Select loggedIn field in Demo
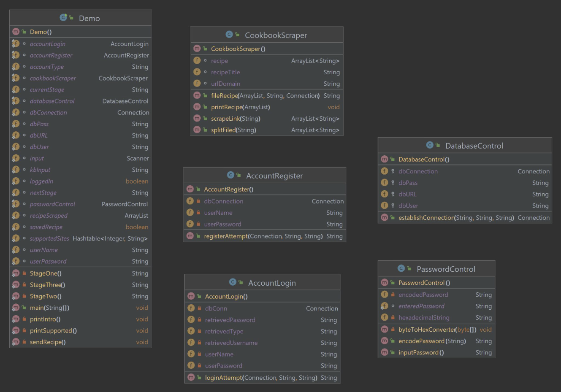Image resolution: width=561 pixels, height=392 pixels. [81, 181]
